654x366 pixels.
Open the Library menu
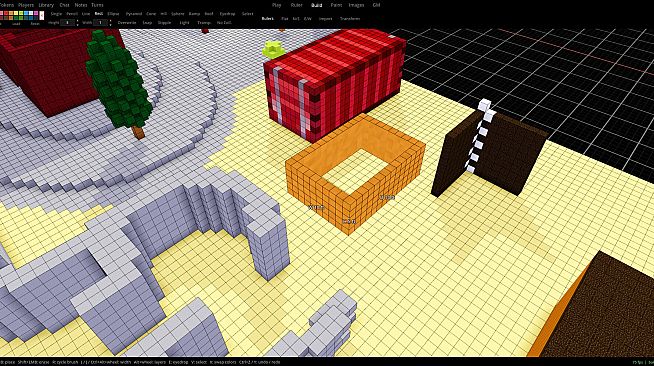[x=46, y=5]
